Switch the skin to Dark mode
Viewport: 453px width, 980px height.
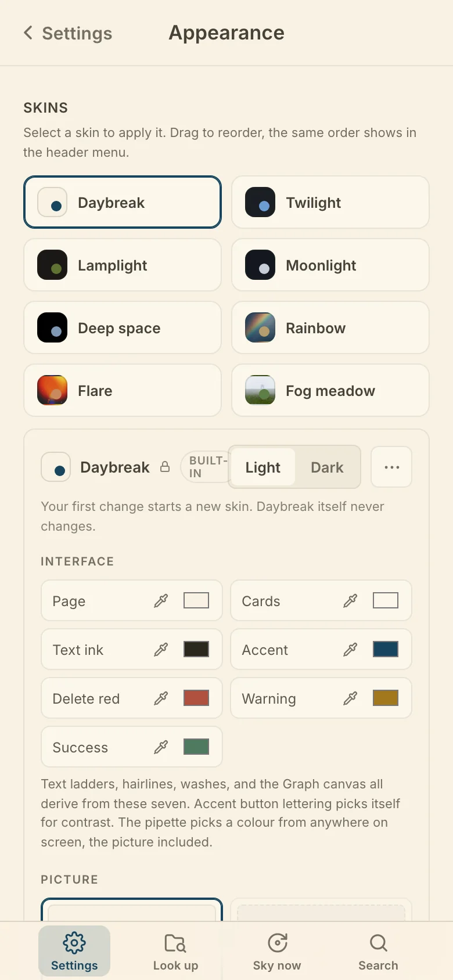click(x=327, y=467)
